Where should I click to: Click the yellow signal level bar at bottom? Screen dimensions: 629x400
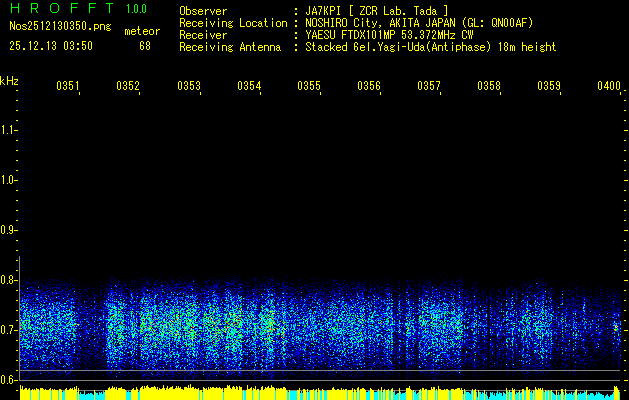pyautogui.click(x=300, y=393)
